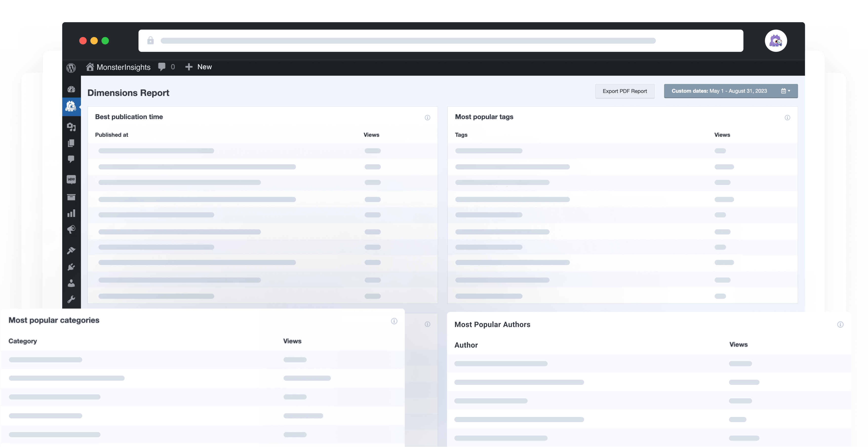Open Analytics bar chart sidebar icon
The height and width of the screenshot is (447, 868).
(71, 213)
